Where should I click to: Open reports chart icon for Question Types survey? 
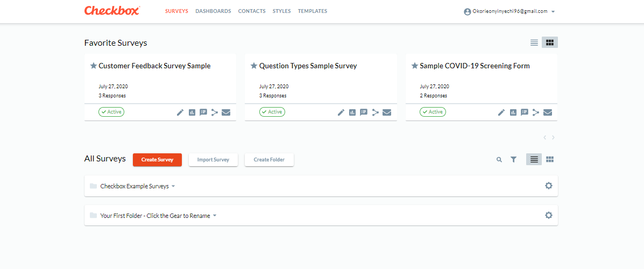pyautogui.click(x=353, y=112)
